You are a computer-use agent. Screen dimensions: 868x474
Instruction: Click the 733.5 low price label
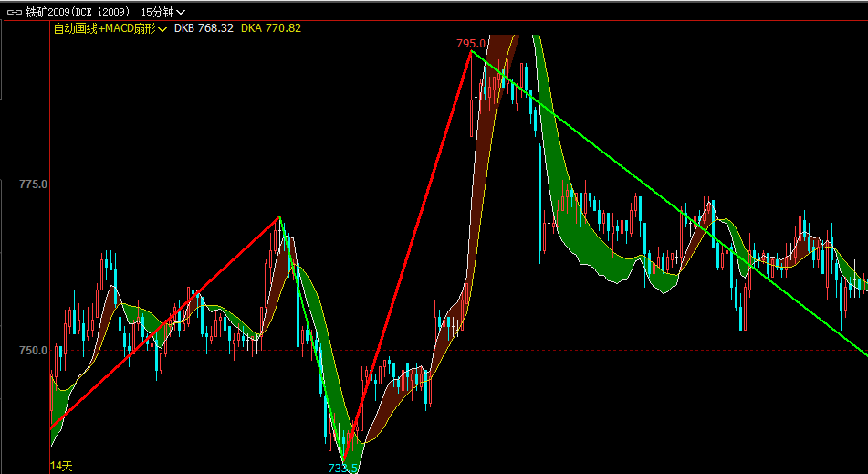click(343, 469)
